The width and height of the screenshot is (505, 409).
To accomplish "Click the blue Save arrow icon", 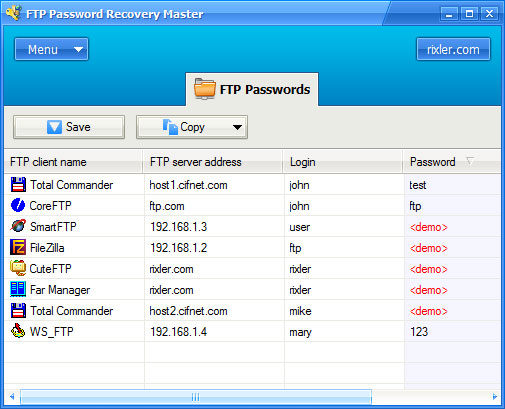I will (54, 127).
